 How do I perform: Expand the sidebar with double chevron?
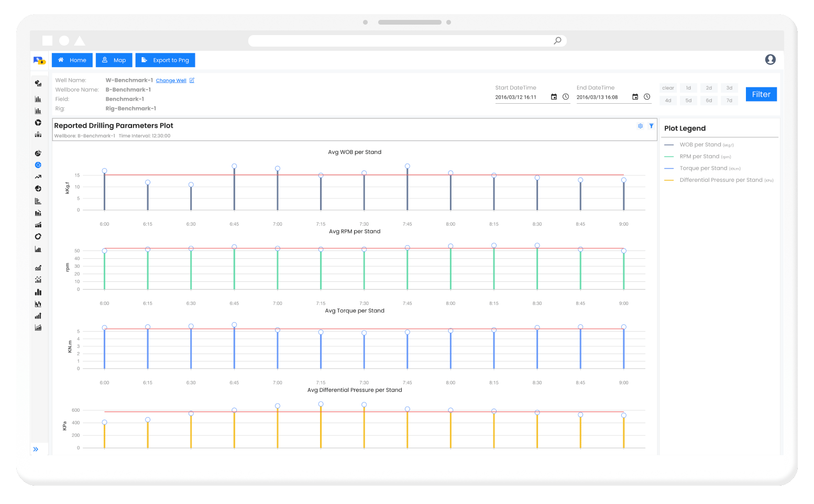click(36, 450)
